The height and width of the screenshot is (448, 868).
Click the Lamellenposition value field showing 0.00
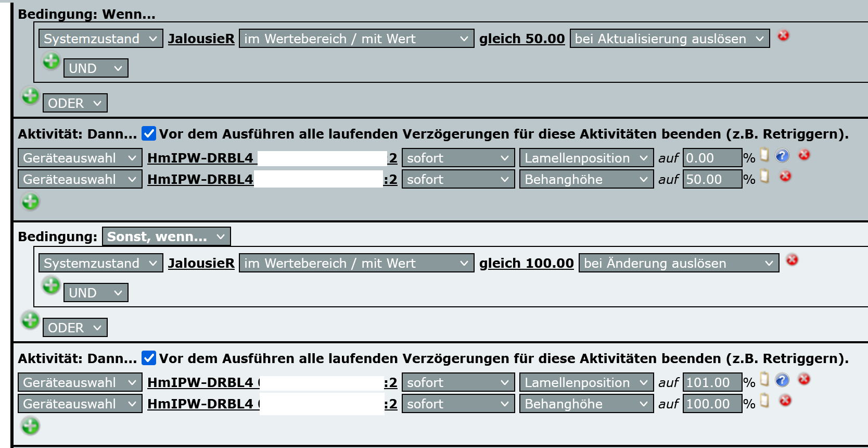tap(712, 158)
